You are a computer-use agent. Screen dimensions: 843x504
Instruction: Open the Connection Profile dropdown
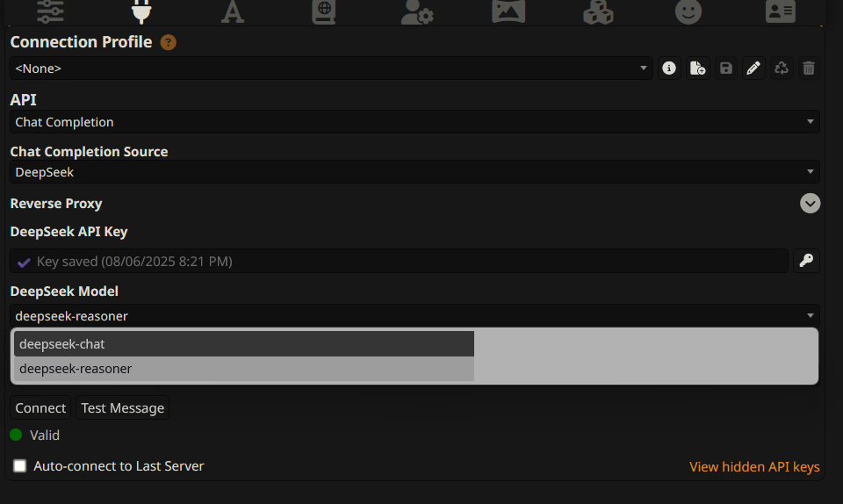click(x=331, y=68)
